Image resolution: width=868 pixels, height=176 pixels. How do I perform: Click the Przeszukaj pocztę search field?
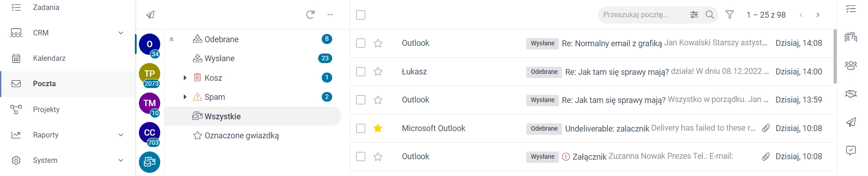pos(643,15)
